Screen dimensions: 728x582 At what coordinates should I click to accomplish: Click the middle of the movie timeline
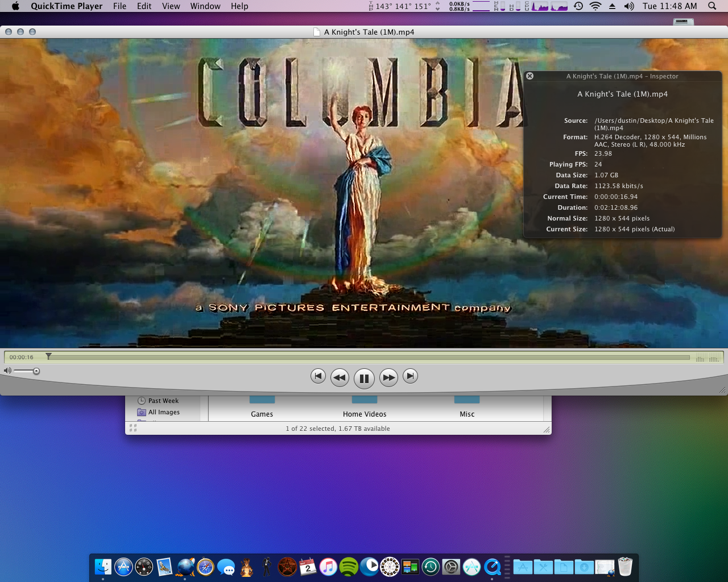pos(370,357)
